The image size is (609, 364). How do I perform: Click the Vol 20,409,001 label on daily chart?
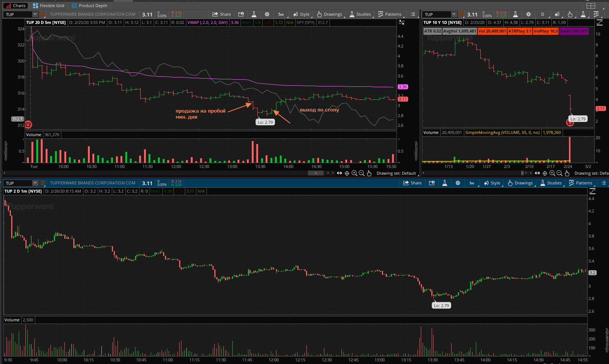click(x=492, y=31)
